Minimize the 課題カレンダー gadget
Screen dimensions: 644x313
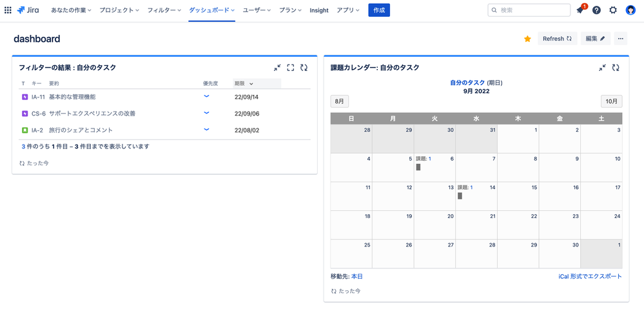point(603,68)
